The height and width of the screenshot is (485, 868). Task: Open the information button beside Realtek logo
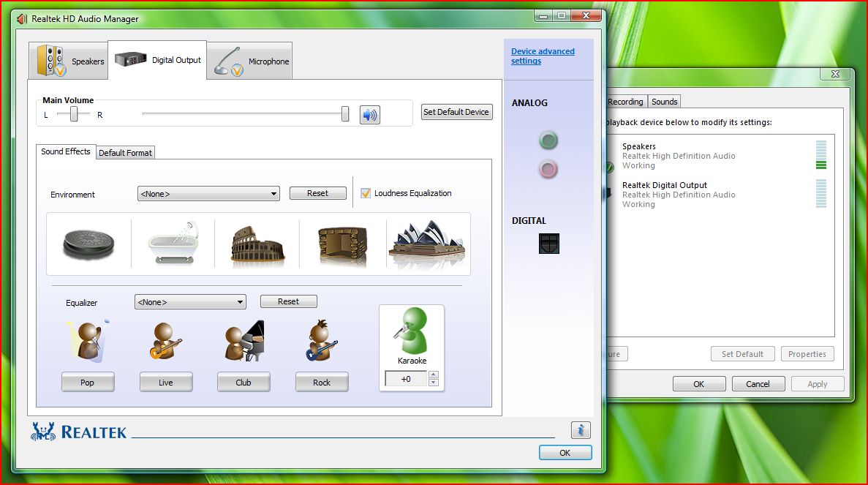581,429
